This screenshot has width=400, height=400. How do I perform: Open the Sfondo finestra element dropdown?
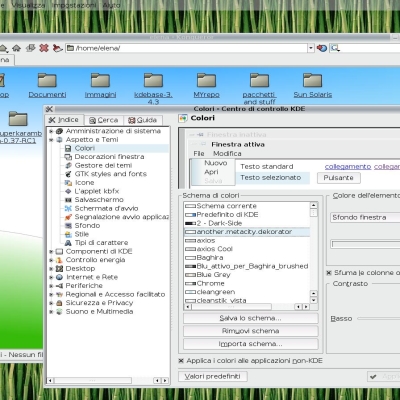click(365, 217)
